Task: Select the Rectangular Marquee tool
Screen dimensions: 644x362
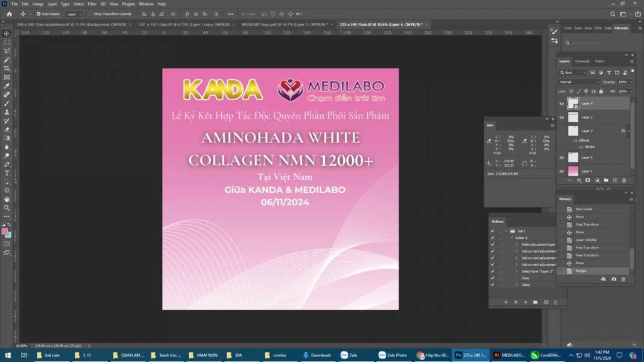Action: pos(7,42)
